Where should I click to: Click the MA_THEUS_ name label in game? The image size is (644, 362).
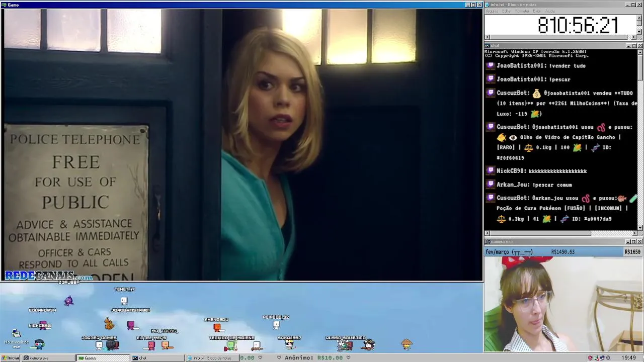[x=164, y=331]
